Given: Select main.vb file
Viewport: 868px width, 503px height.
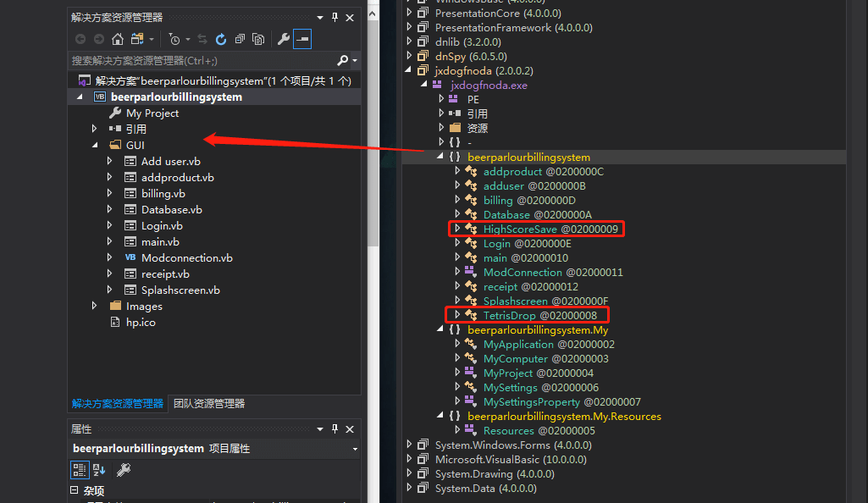Looking at the screenshot, I should tap(160, 242).
